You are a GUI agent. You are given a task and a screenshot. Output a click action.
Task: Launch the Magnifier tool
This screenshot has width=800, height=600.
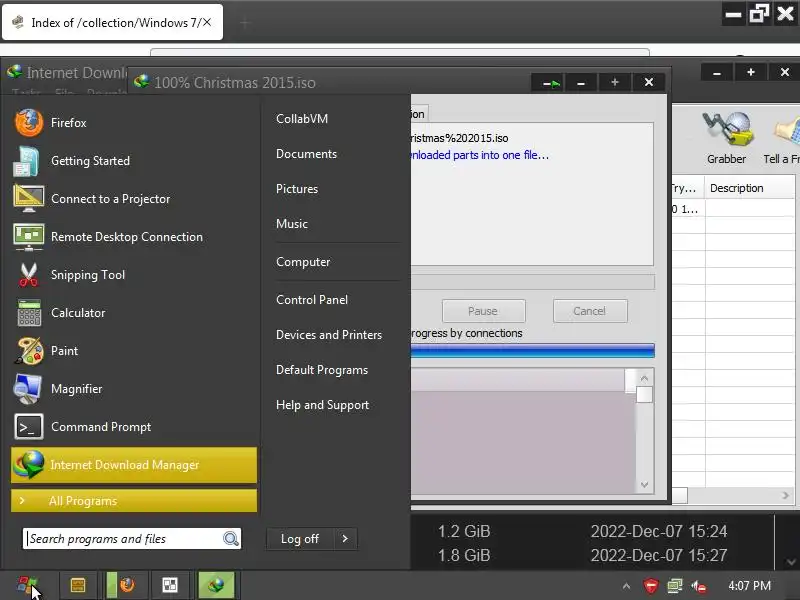click(134, 389)
